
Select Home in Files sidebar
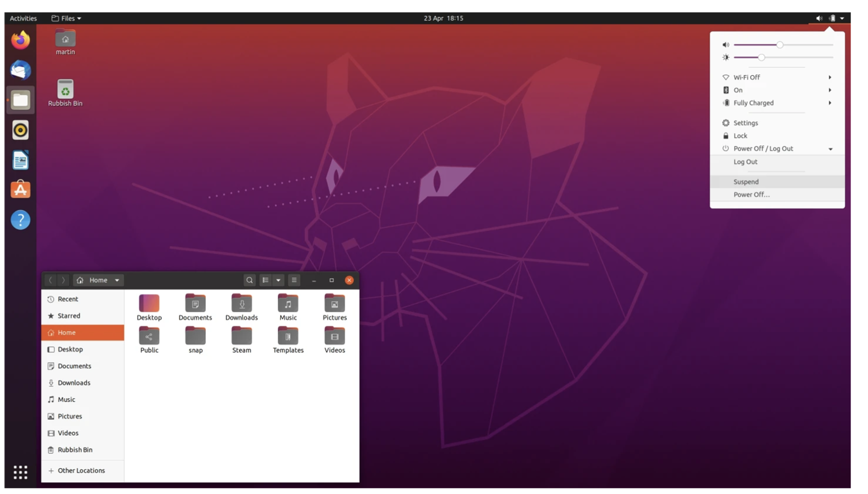coord(82,333)
